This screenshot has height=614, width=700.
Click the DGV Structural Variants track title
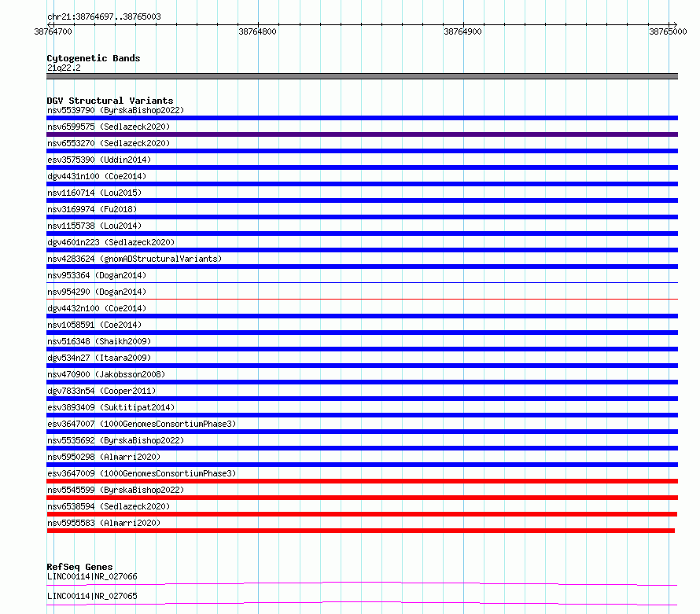110,101
